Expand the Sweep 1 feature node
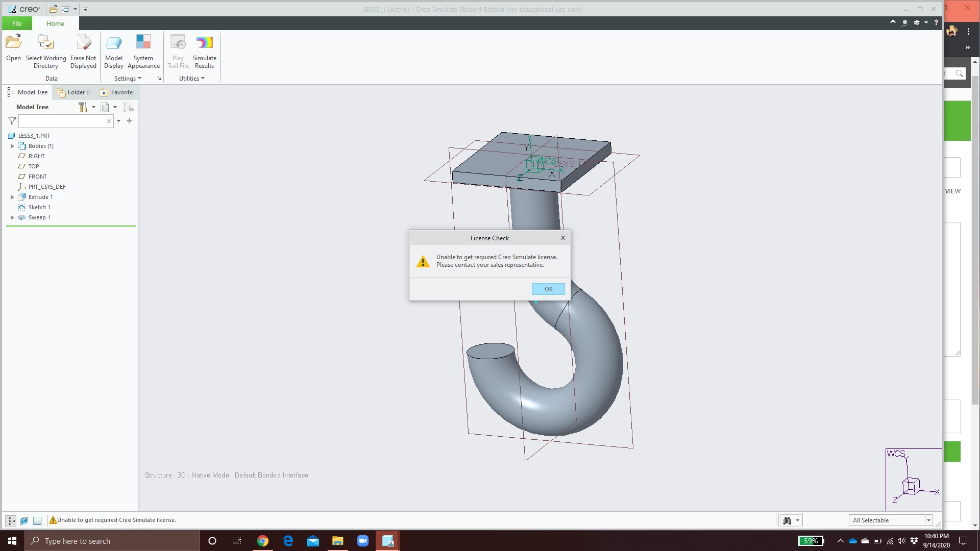 click(12, 217)
